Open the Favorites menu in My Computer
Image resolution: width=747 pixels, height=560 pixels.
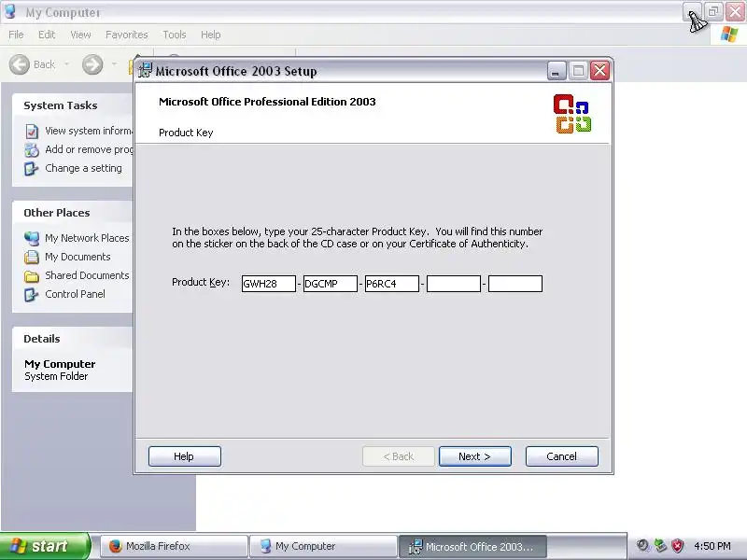click(127, 35)
